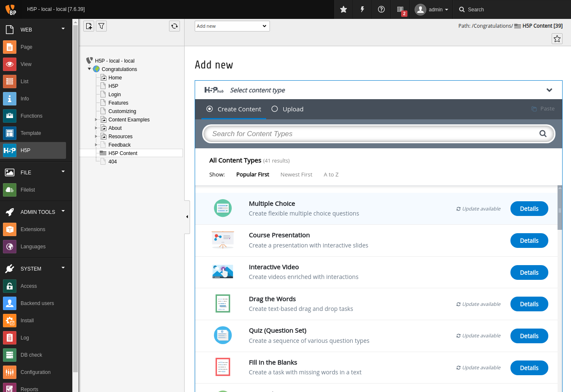This screenshot has width=571, height=392.
Task: Collapse the ADMIN TOOLS module group
Action: coord(63,211)
